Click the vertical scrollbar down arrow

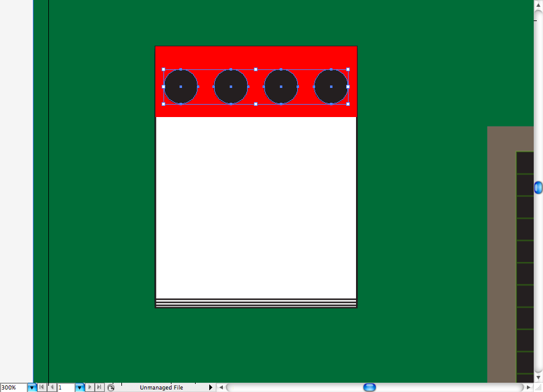538,377
